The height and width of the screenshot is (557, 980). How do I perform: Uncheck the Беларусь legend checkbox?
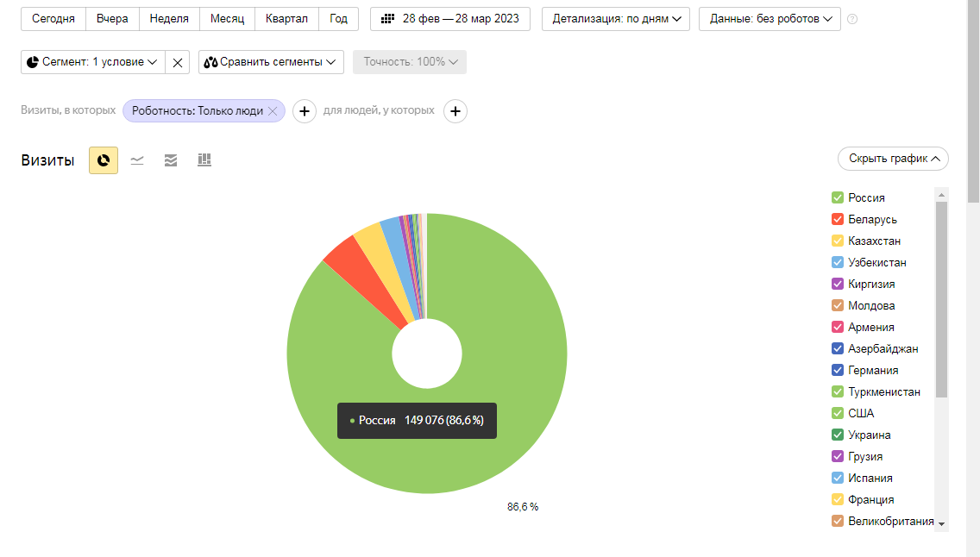pyautogui.click(x=838, y=219)
